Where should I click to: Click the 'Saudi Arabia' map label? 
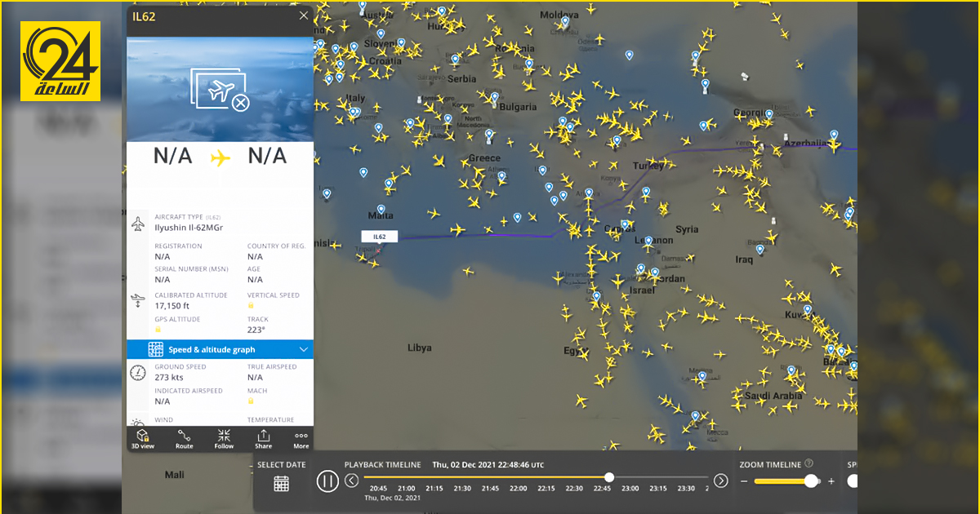773,397
